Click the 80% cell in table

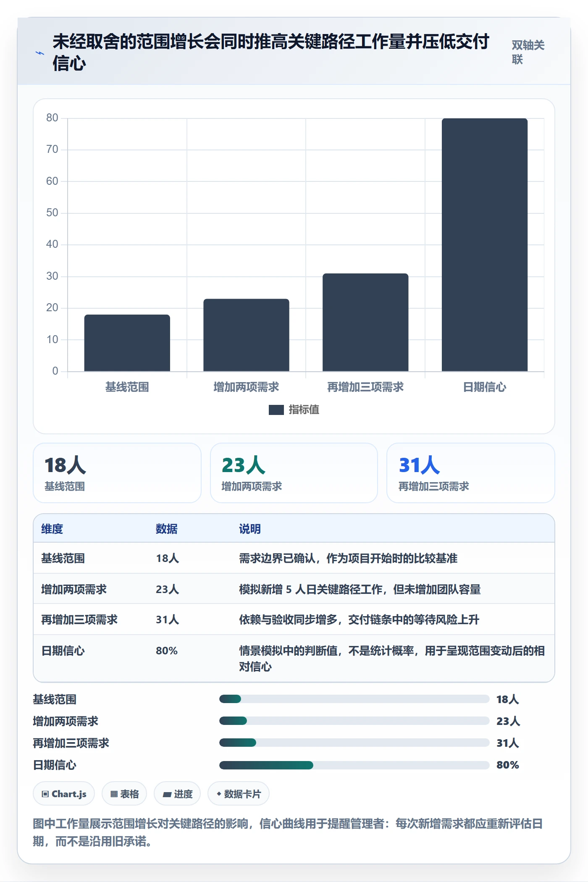coord(167,651)
